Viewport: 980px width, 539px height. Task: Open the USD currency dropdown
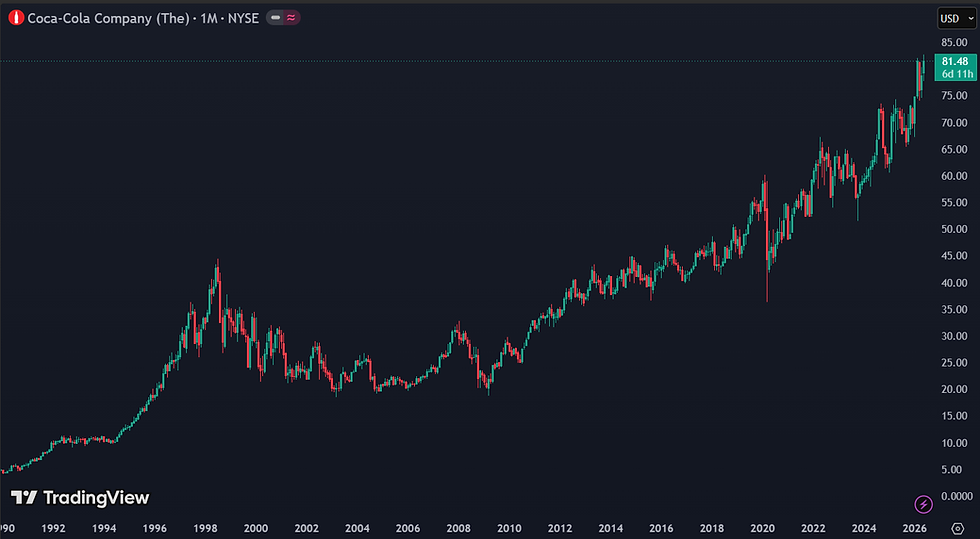pos(957,19)
